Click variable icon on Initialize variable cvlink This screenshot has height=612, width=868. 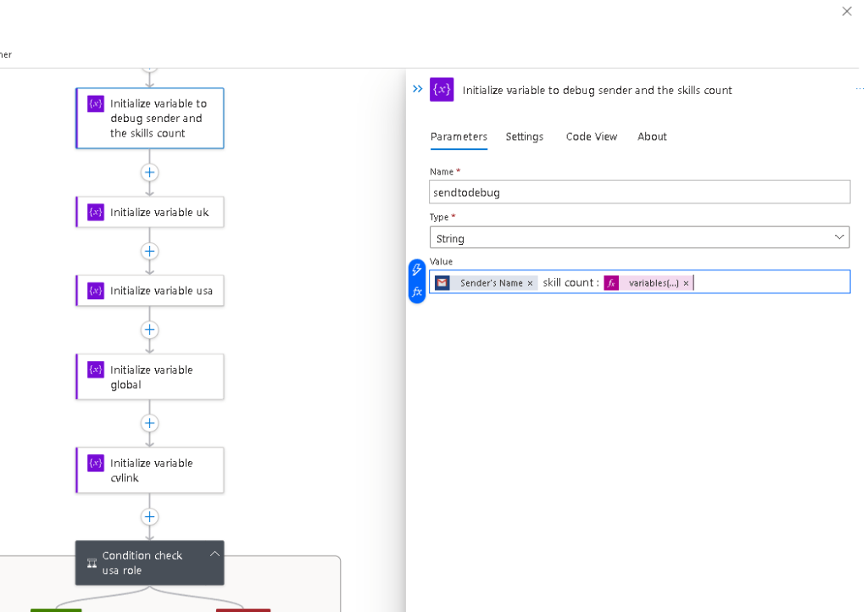pyautogui.click(x=96, y=463)
